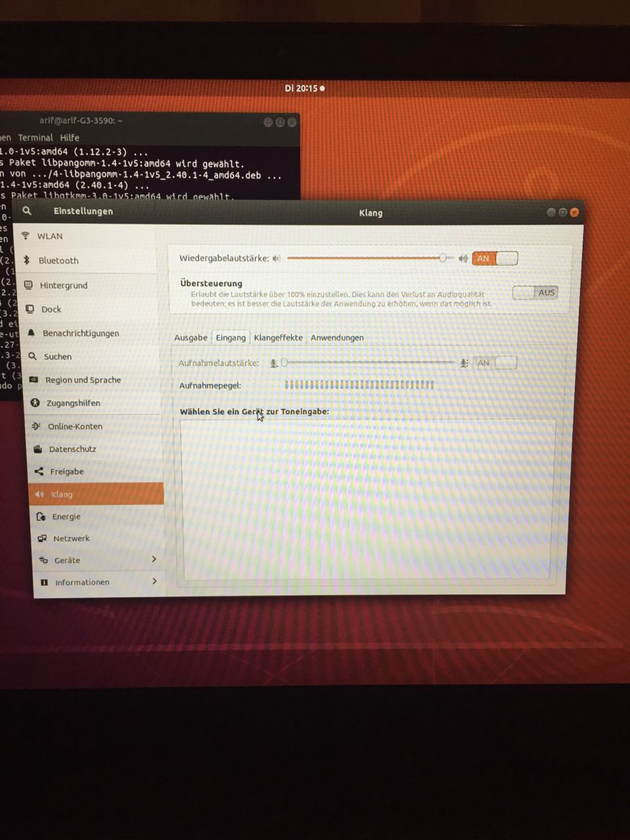This screenshot has height=840, width=630.
Task: Click the Wiedergabelautstärke volume slider
Action: [370, 259]
